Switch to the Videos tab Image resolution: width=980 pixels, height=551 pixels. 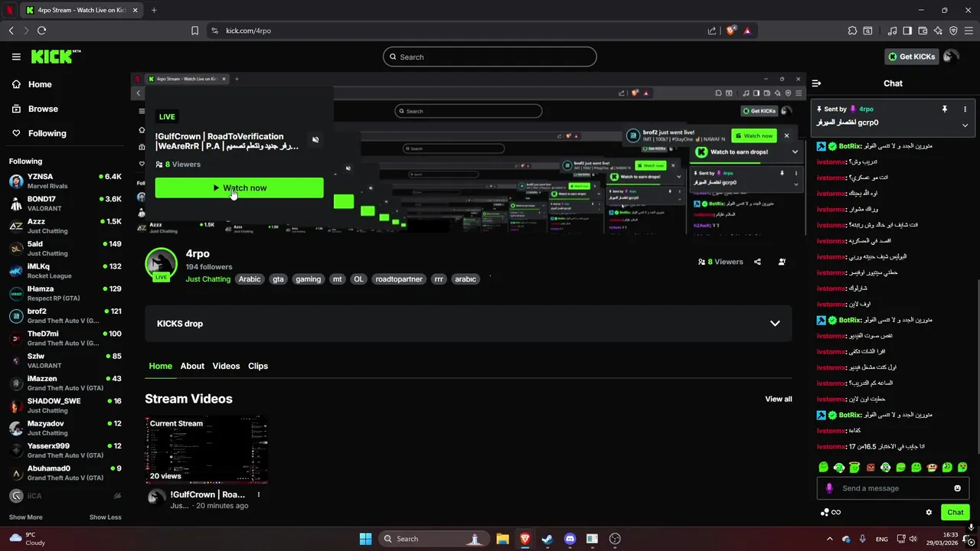tap(226, 366)
